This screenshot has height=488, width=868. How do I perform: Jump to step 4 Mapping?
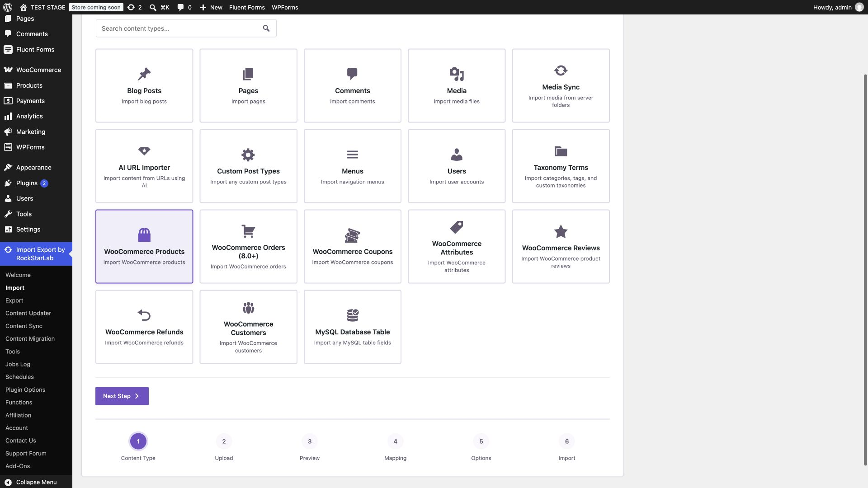pos(395,447)
